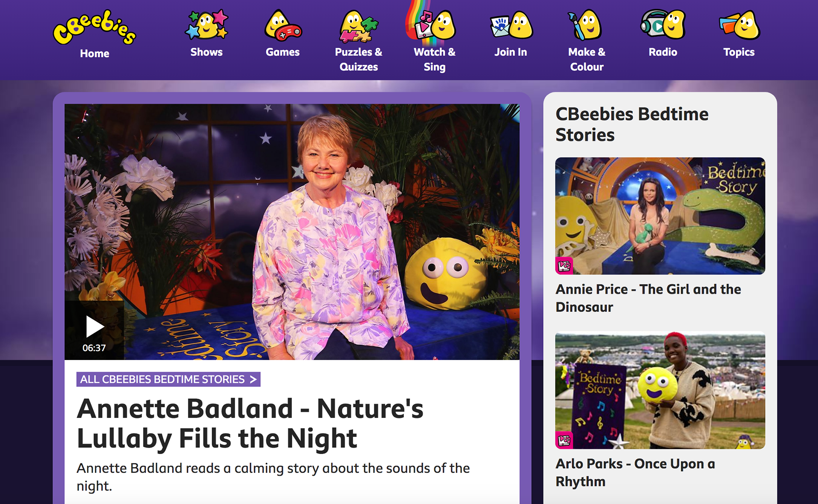Click the Radio menu label
The height and width of the screenshot is (504, 818).
point(662,52)
